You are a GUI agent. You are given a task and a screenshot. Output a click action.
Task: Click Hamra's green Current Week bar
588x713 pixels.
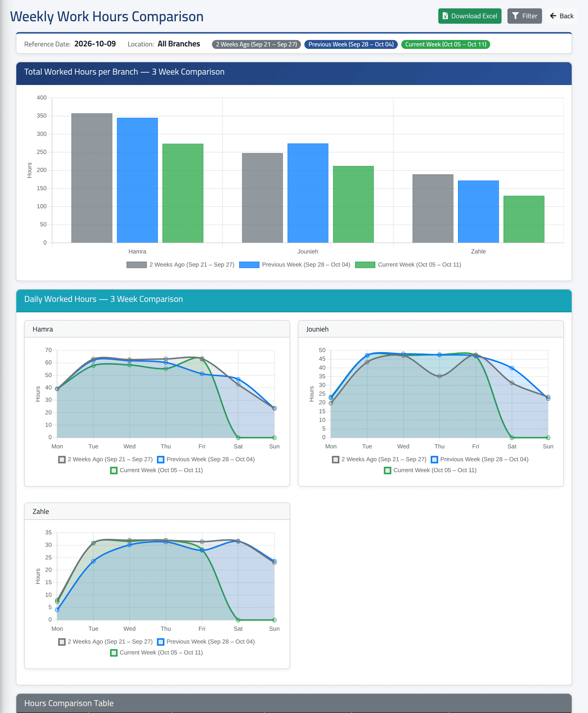(183, 193)
